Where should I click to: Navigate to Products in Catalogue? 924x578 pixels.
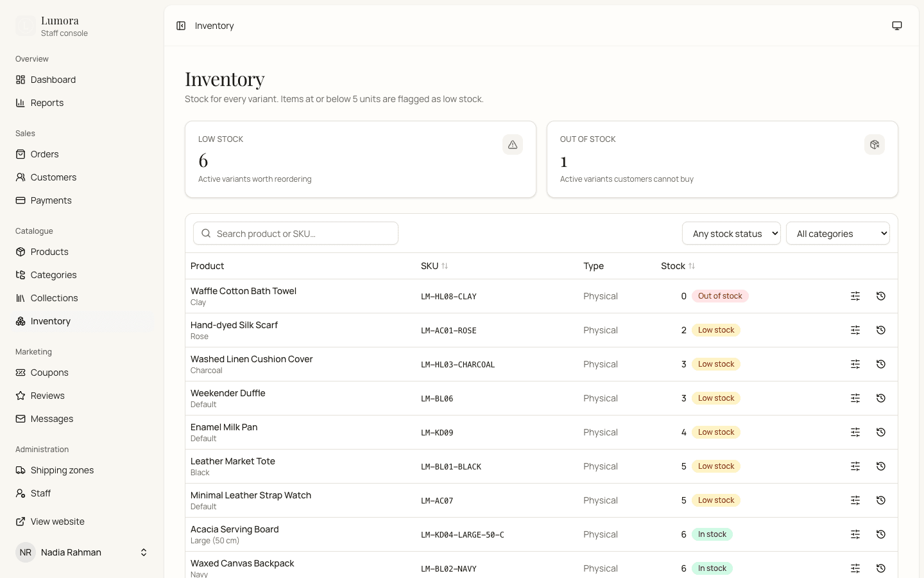[x=82, y=252]
